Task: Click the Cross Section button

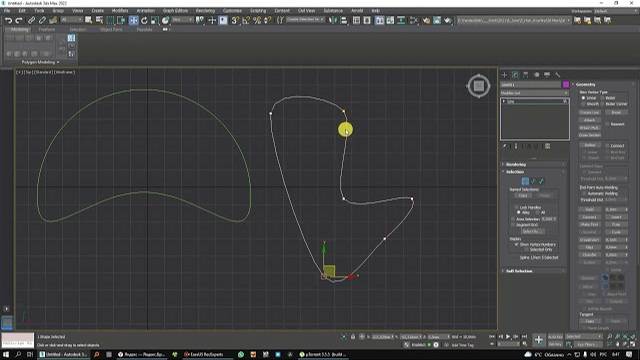Action: [x=589, y=135]
